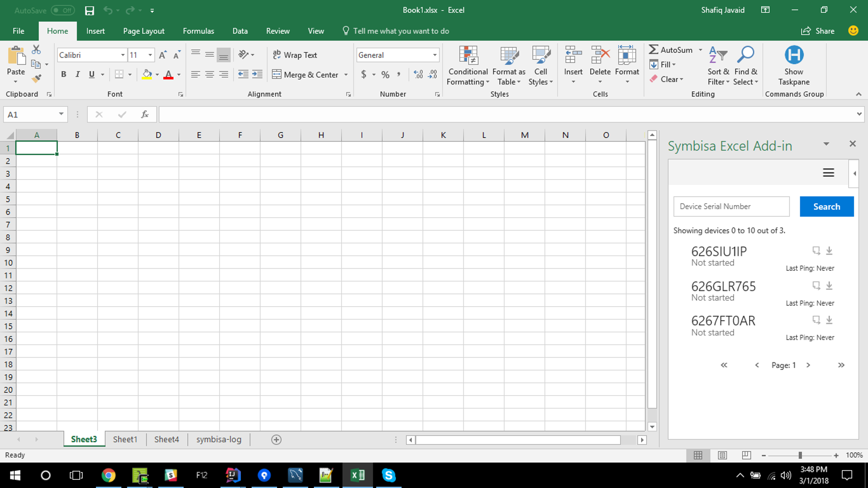Screen dimensions: 868x488
Task: Click the Show Taskpane icon
Action: pos(793,55)
